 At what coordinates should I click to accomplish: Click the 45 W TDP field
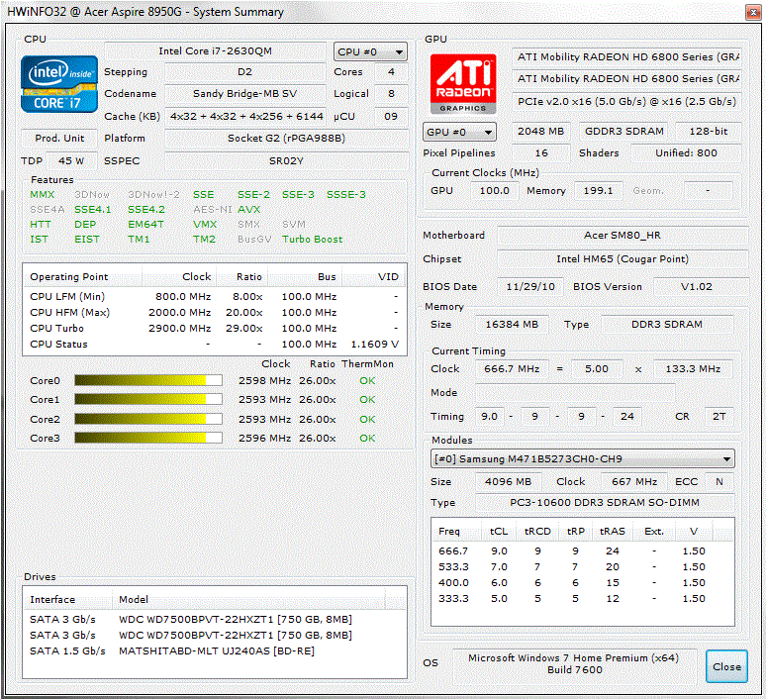click(x=71, y=160)
